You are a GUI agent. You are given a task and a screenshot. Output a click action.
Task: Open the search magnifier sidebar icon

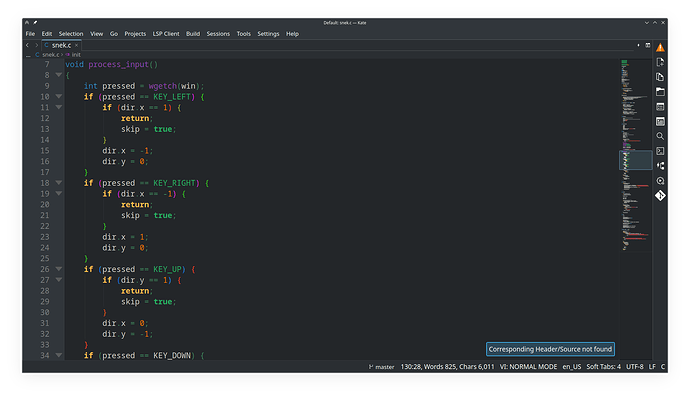(660, 136)
